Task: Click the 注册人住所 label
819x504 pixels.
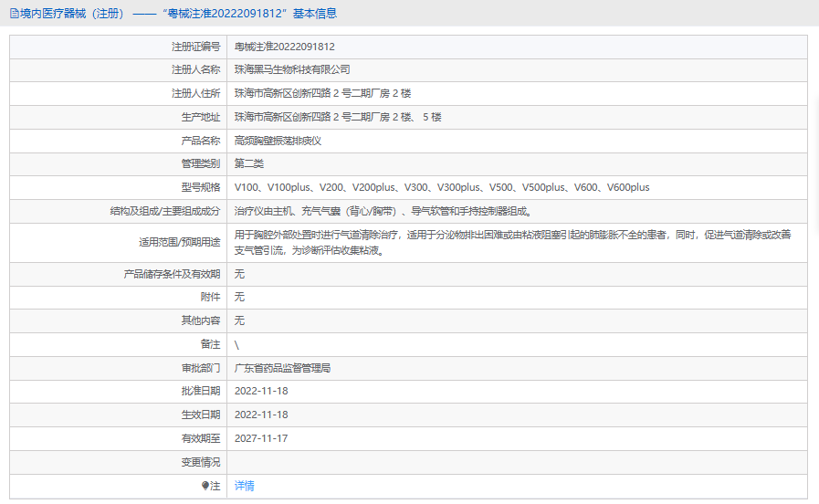Action: (x=196, y=93)
